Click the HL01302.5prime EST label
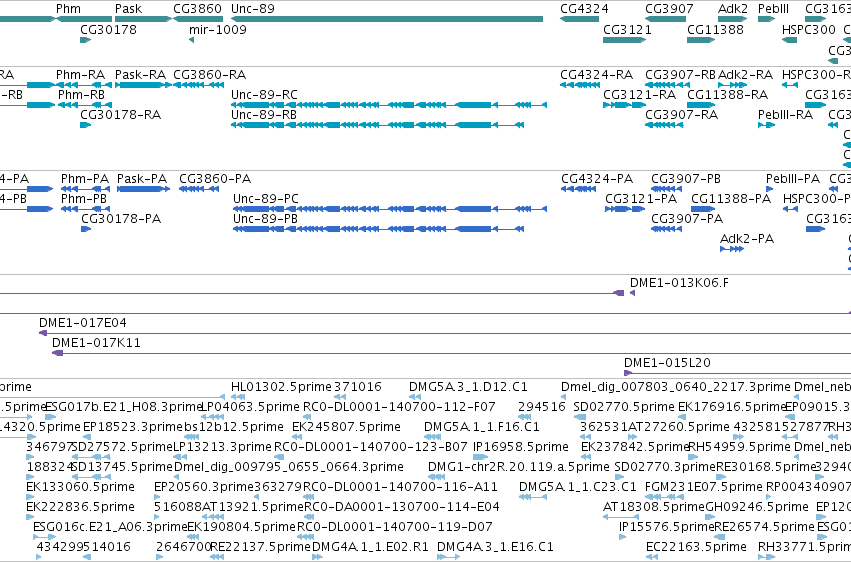 pos(281,387)
